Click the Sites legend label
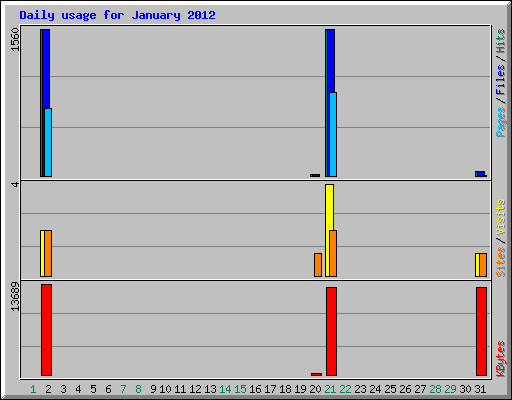The image size is (512, 400). click(x=500, y=262)
